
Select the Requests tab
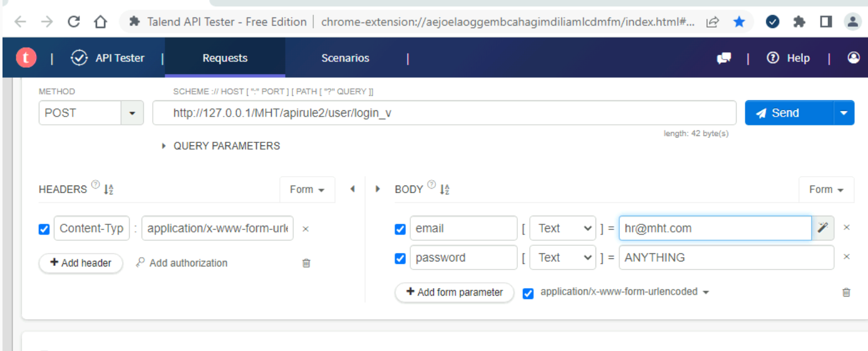click(x=225, y=58)
